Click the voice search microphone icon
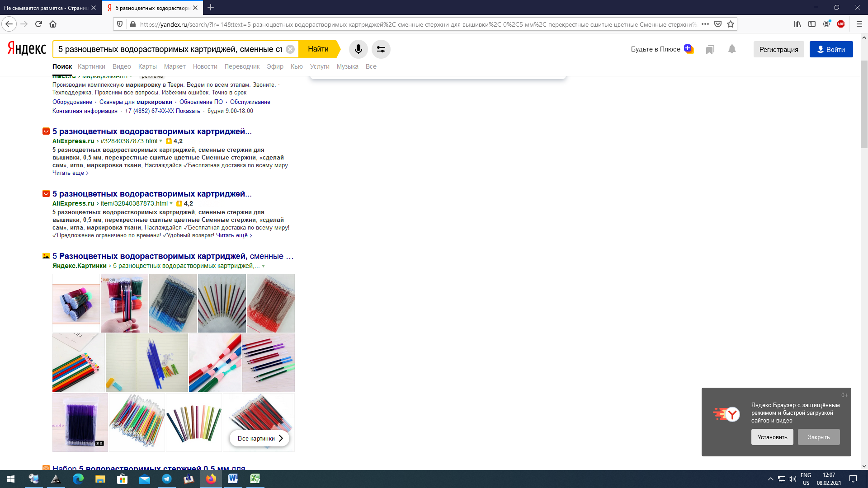 coord(358,49)
